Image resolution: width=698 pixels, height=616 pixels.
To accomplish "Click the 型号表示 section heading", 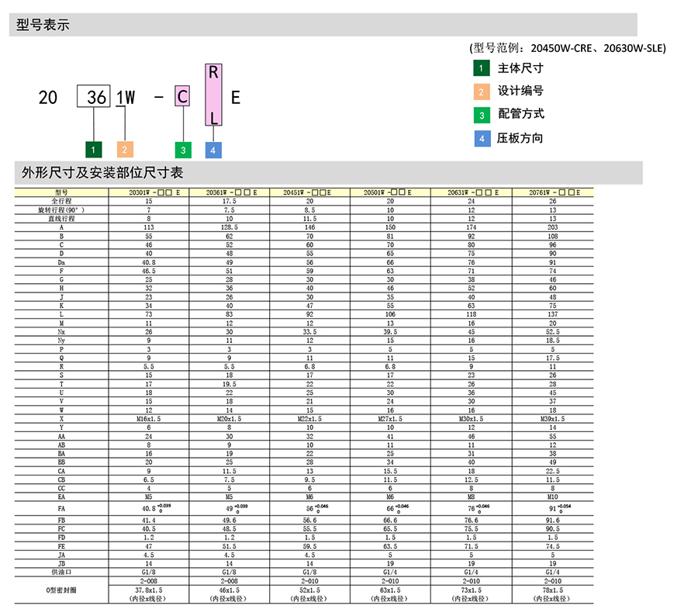I will point(43,25).
